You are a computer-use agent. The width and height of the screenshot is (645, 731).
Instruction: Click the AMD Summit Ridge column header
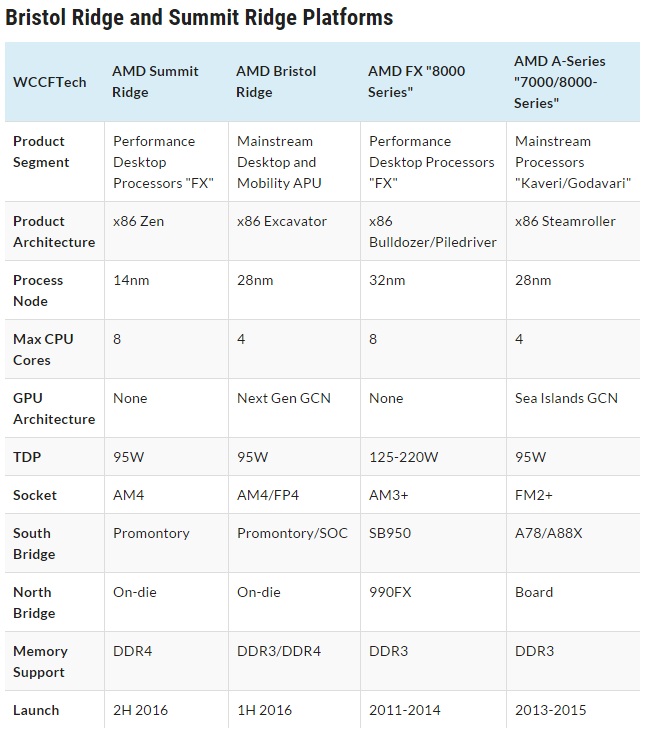pos(155,81)
